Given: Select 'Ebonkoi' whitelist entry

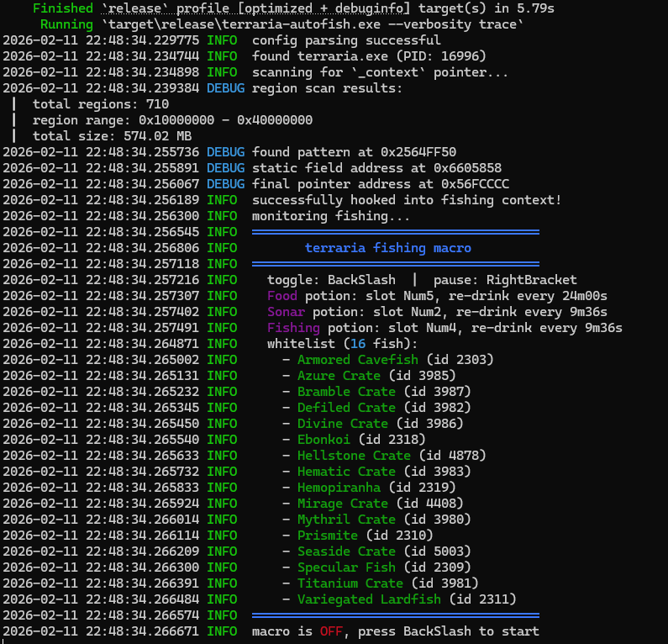Looking at the screenshot, I should 323,440.
